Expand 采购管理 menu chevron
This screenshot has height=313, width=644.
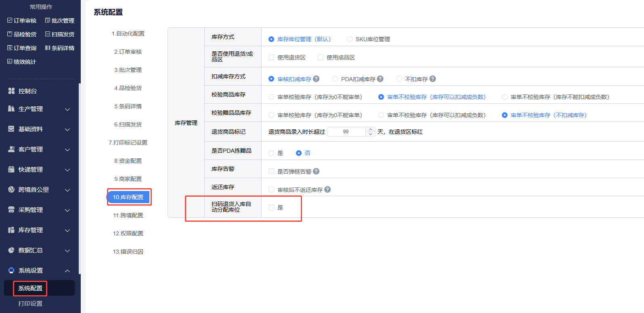pyautogui.click(x=67, y=210)
